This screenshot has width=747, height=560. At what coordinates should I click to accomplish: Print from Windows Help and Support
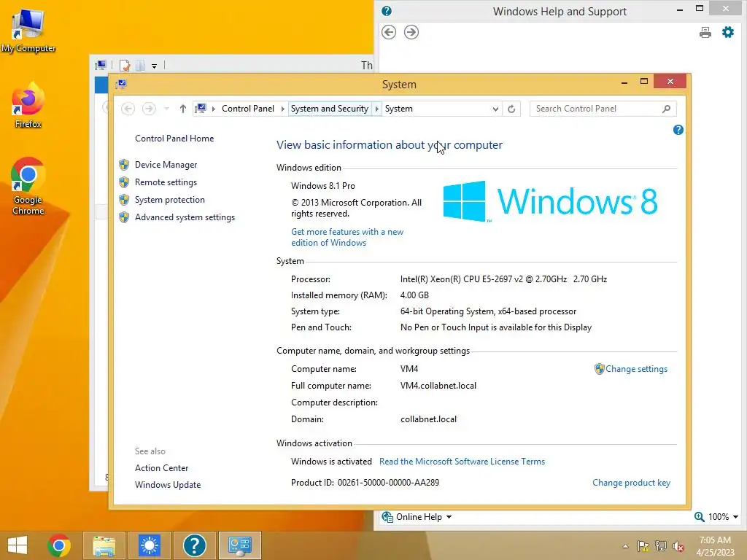coord(705,32)
